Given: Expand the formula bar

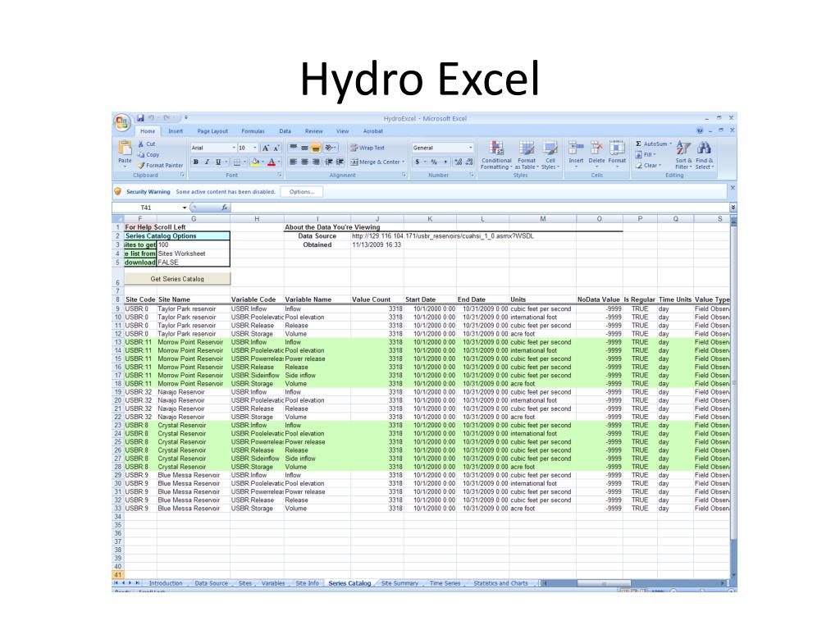Looking at the screenshot, I should [x=733, y=208].
